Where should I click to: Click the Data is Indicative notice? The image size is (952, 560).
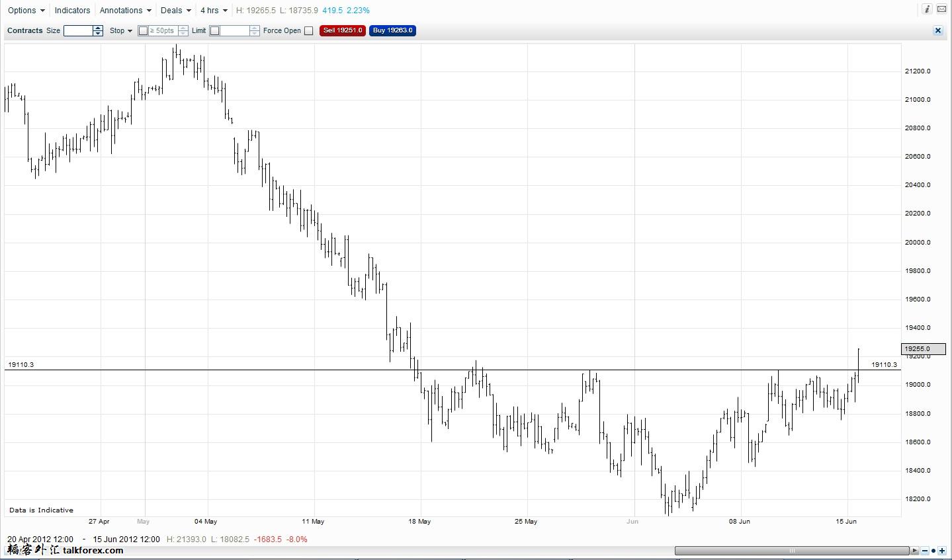(41, 510)
